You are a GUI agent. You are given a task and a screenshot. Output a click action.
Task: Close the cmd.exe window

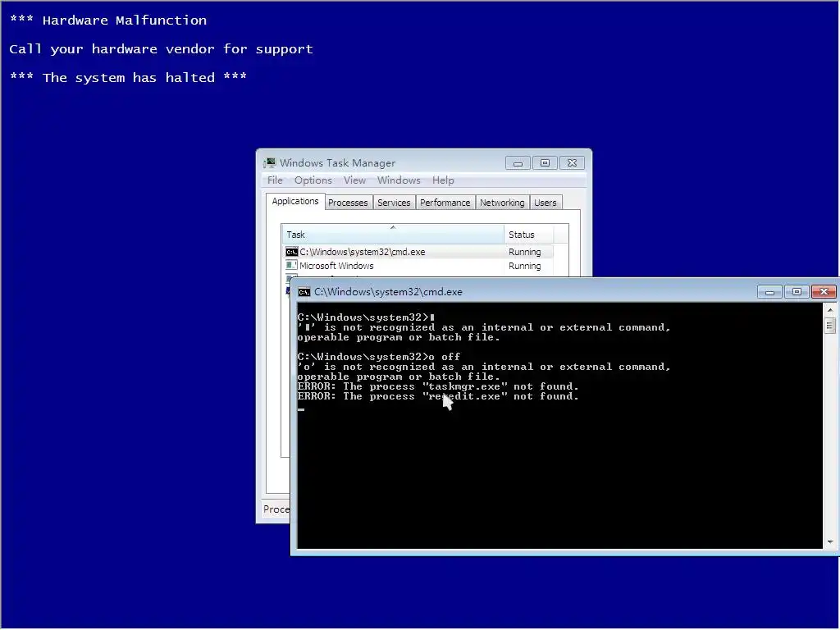(824, 292)
